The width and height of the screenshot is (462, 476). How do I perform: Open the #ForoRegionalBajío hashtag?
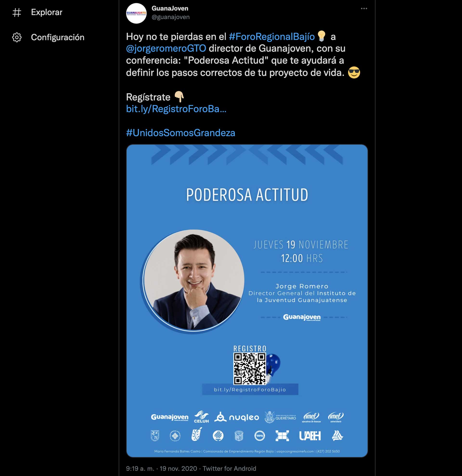pyautogui.click(x=272, y=37)
